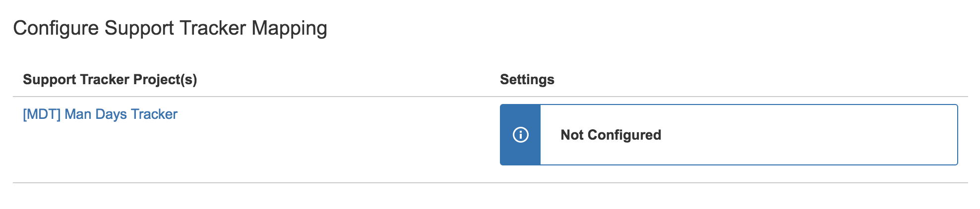Click the Not Configured status message
Screen dimensions: 980x209
[x=611, y=135]
